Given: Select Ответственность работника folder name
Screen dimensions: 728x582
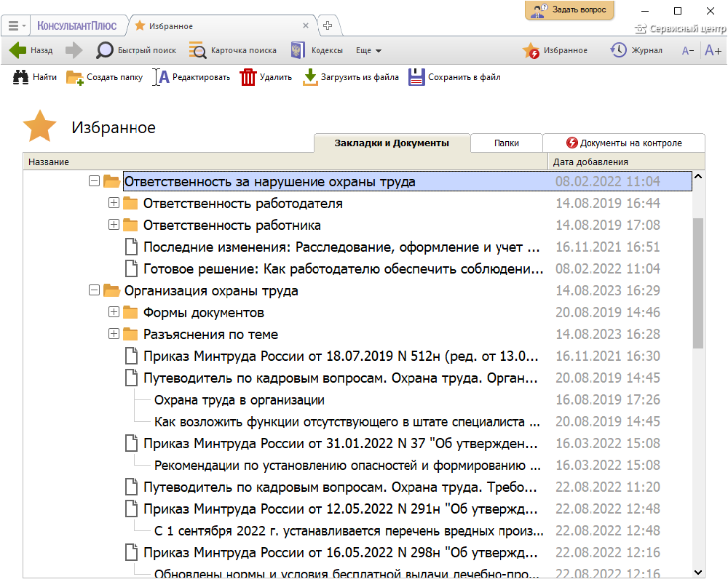Looking at the screenshot, I should pyautogui.click(x=232, y=225).
